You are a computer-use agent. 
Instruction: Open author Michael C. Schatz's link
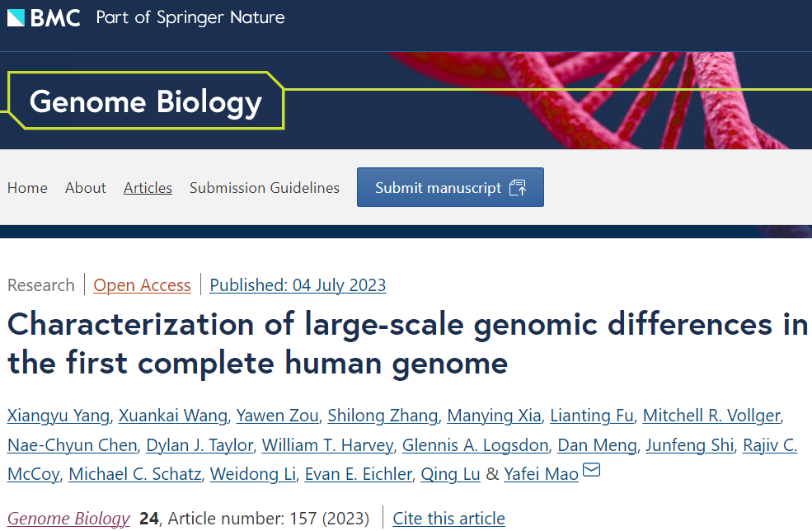coord(134,474)
